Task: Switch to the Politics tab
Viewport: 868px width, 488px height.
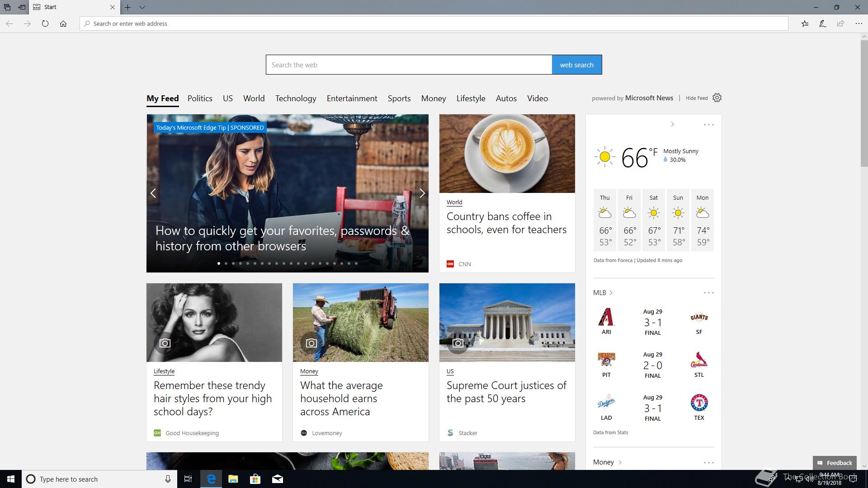Action: 200,99
